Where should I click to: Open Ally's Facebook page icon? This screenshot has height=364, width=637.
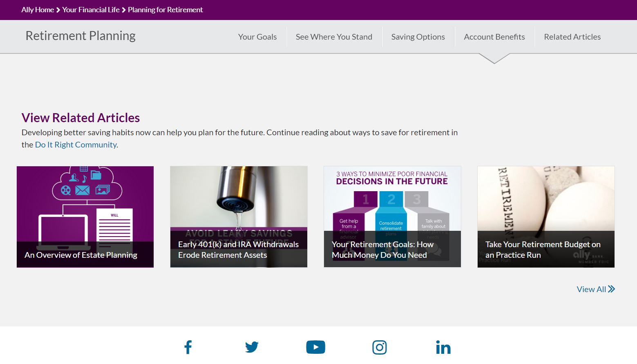[188, 347]
